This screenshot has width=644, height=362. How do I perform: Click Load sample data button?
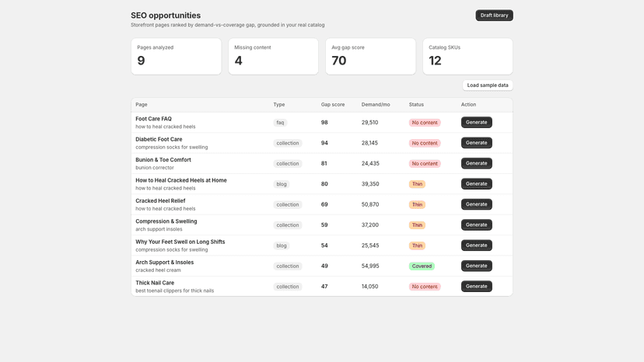[488, 85]
